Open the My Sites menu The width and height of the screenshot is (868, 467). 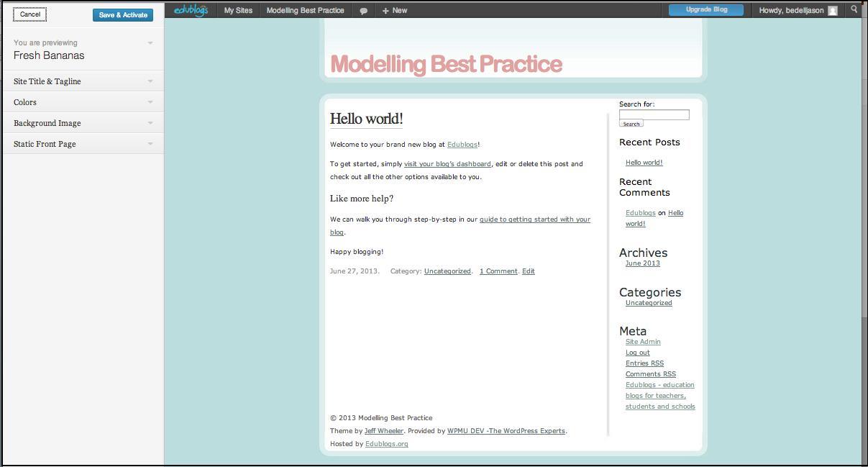click(x=238, y=11)
